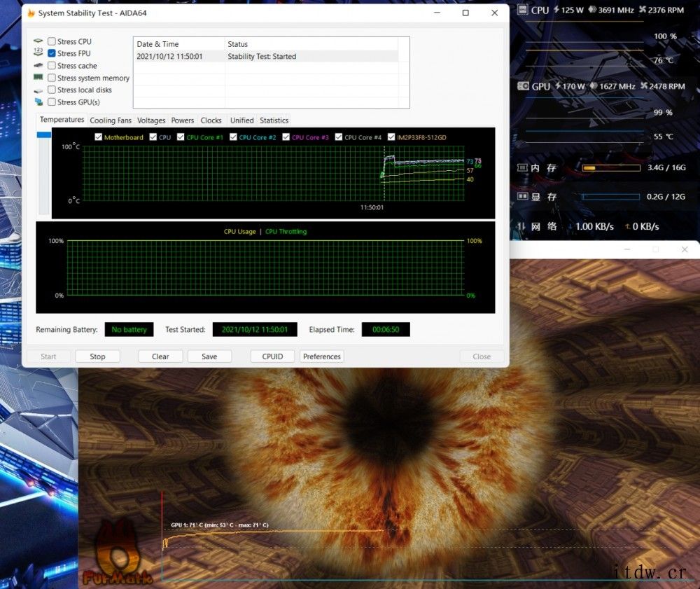Screen dimensions: 700x589
Task: Click the Status column header
Action: [x=311, y=43]
